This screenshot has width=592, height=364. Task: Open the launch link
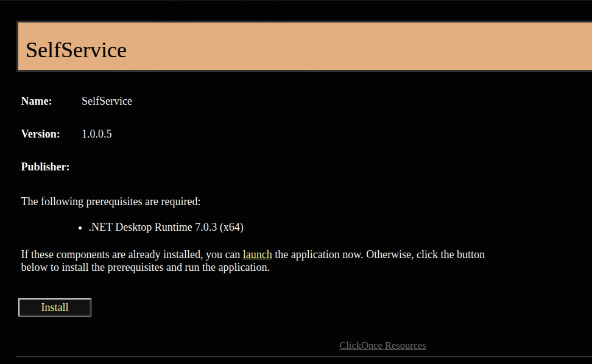pos(257,254)
